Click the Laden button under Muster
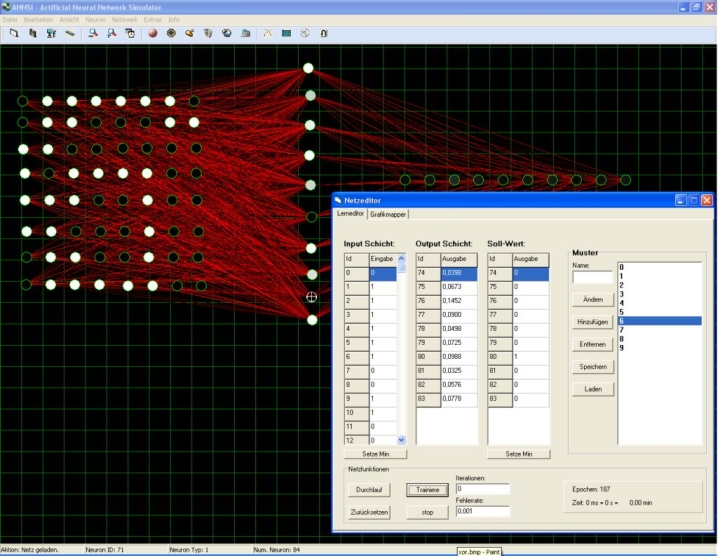Image resolution: width=718 pixels, height=556 pixels. 593,389
